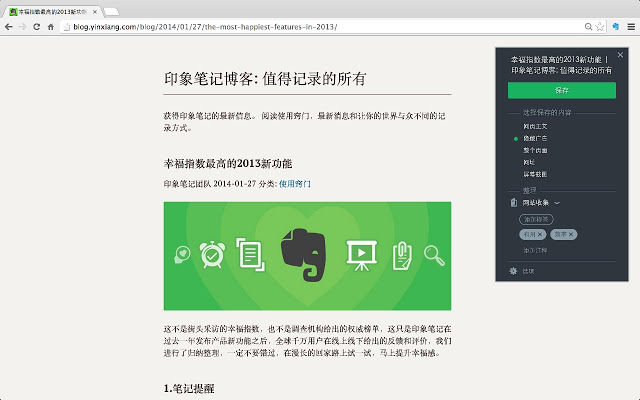
Task: Close the current browser tab
Action: point(95,12)
